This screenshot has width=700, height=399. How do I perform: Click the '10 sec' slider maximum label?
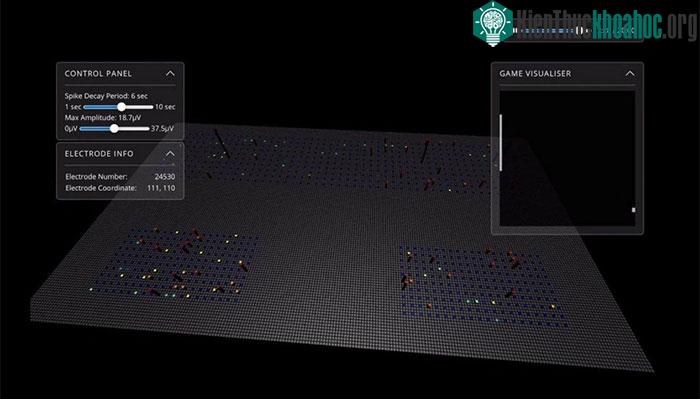(x=165, y=107)
